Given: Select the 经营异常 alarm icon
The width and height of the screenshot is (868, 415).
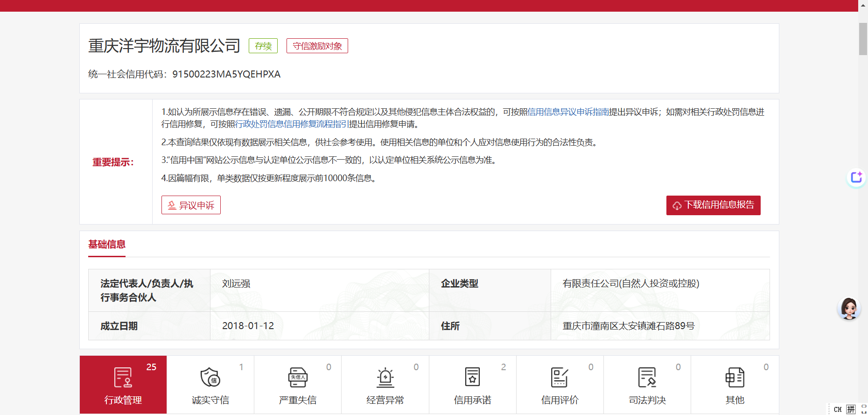Looking at the screenshot, I should pos(385,378).
